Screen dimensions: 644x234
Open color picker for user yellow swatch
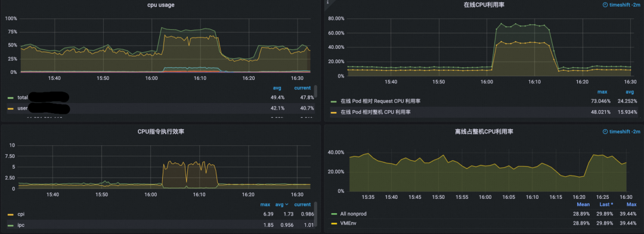tap(11, 108)
